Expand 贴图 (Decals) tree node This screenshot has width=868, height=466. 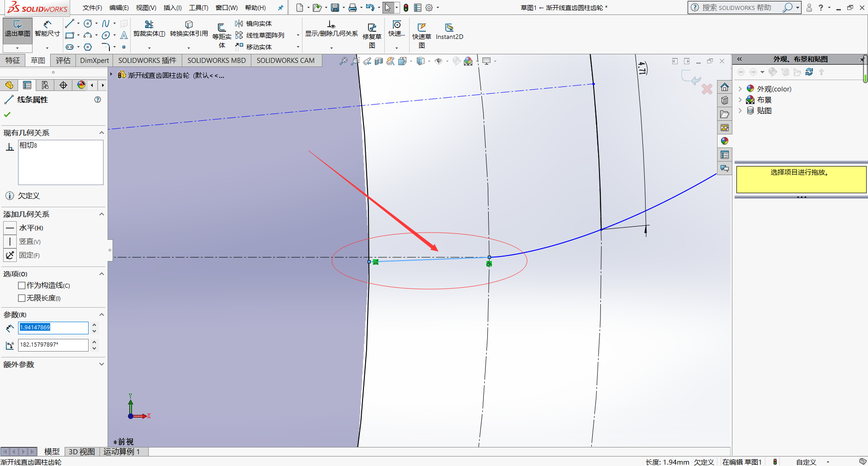pos(740,110)
